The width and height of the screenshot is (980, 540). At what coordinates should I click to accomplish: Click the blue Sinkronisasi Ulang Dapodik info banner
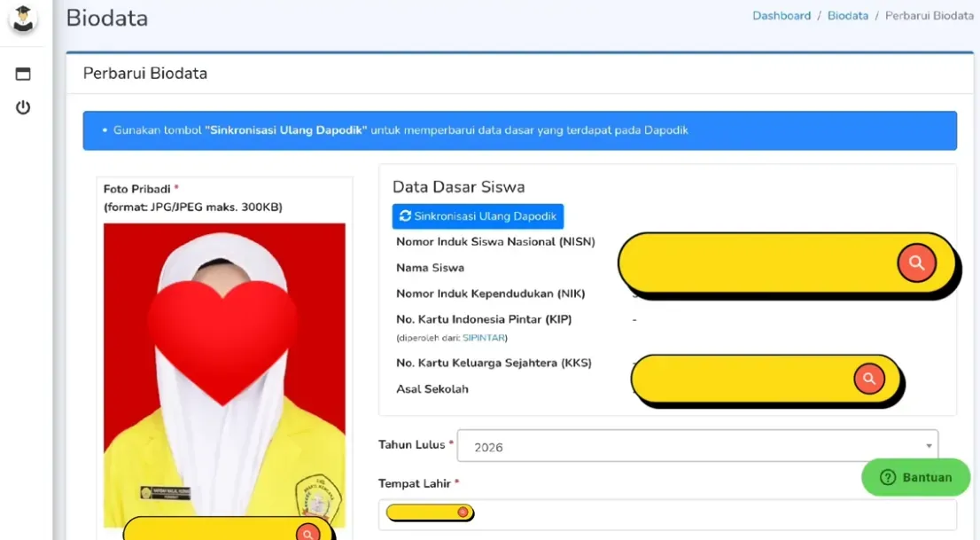519,130
